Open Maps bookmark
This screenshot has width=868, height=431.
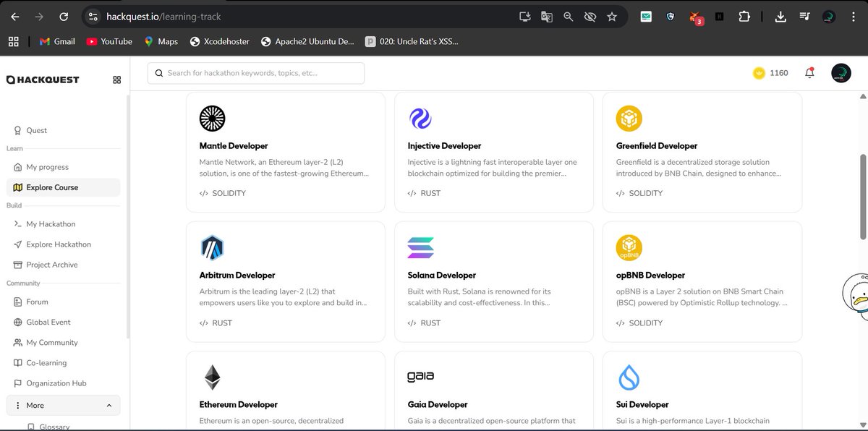[161, 41]
